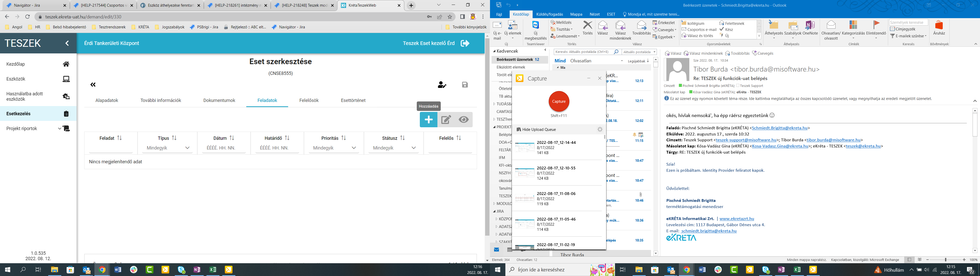Screen dimensions: 980x276
Task: Open capture 2022-08-17_12-14-44 in the queue
Action: click(x=558, y=147)
